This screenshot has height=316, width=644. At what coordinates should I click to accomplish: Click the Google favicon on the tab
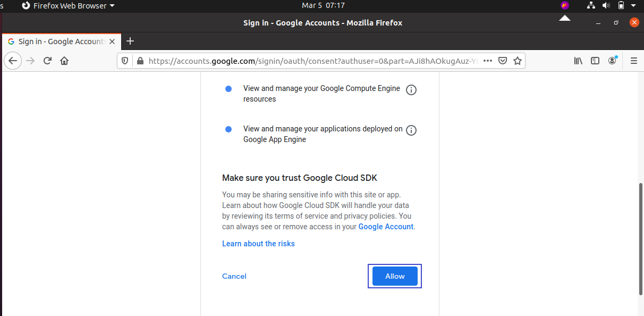11,41
